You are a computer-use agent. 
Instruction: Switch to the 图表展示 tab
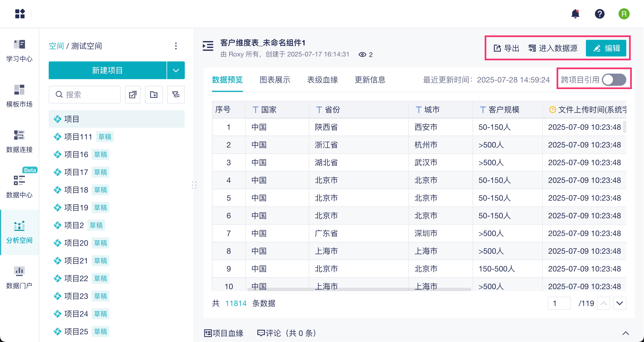pos(275,80)
